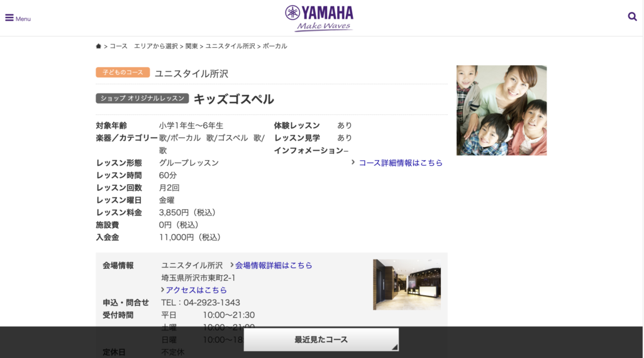This screenshot has width=644, height=358.
Task: Open 関東 breadcrumb link
Action: (191, 46)
